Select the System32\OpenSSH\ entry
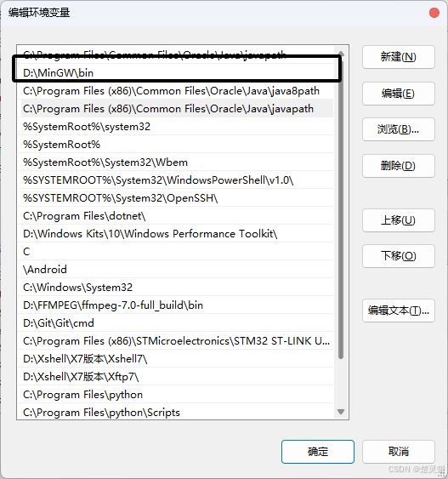This screenshot has height=479, width=448. point(175,198)
